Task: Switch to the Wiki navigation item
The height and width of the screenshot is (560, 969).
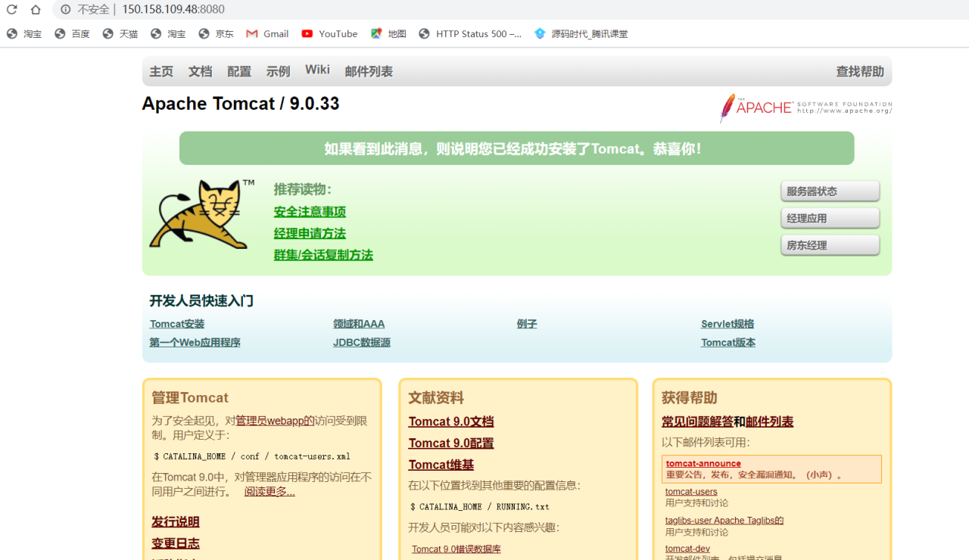Action: [x=317, y=70]
